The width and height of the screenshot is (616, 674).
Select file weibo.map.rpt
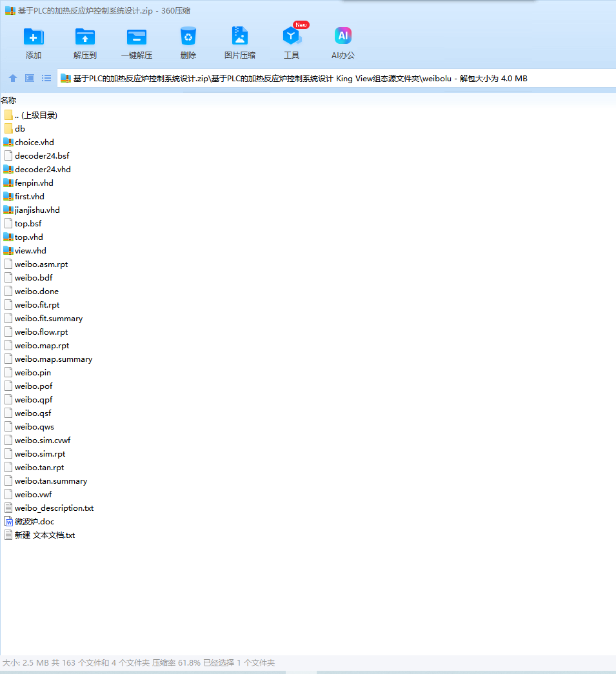[37, 345]
